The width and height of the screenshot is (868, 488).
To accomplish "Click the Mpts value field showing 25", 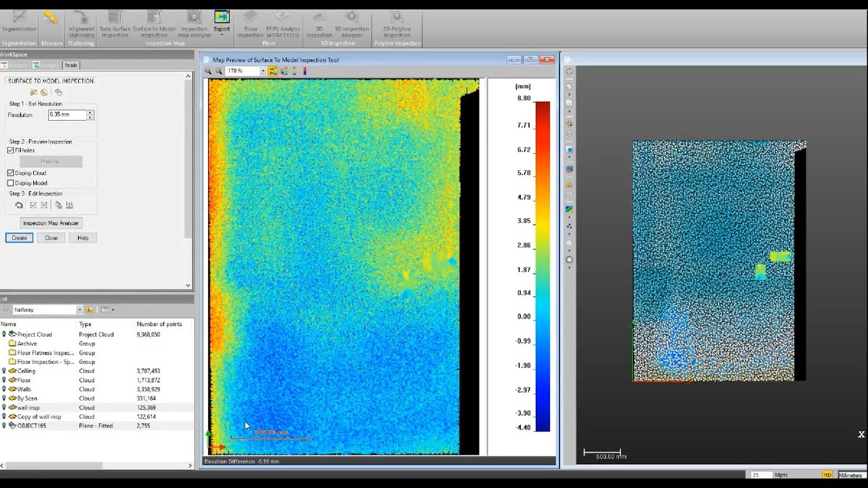I will 762,475.
